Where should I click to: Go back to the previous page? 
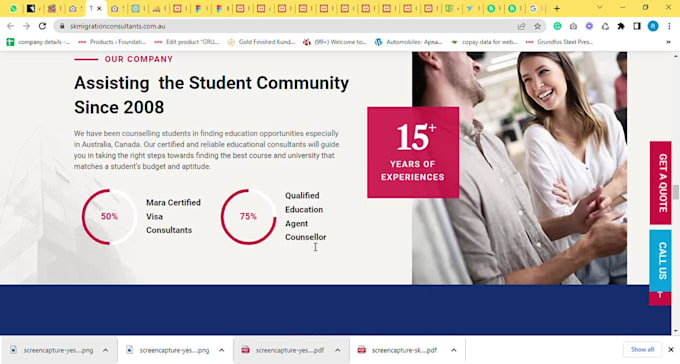pos(10,26)
